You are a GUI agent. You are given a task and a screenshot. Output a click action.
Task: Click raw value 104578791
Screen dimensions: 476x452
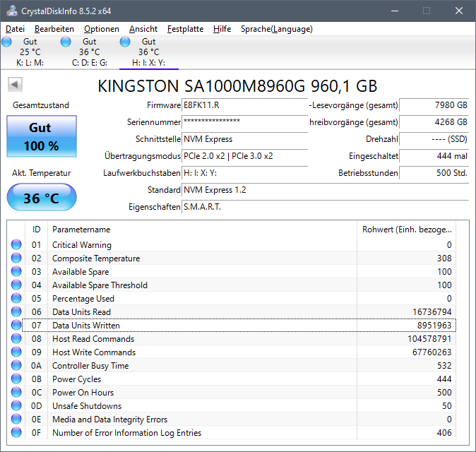(429, 339)
